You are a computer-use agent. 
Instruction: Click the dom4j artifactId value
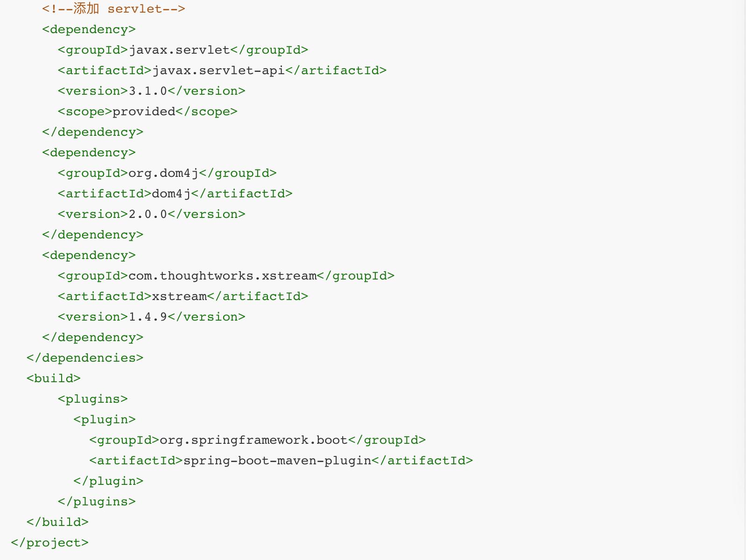pyautogui.click(x=171, y=194)
